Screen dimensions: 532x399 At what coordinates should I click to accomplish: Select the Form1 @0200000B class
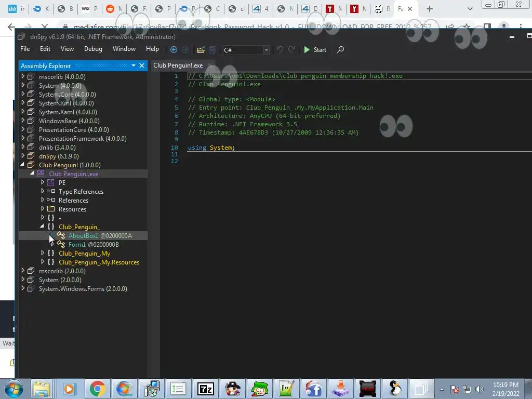click(x=94, y=244)
